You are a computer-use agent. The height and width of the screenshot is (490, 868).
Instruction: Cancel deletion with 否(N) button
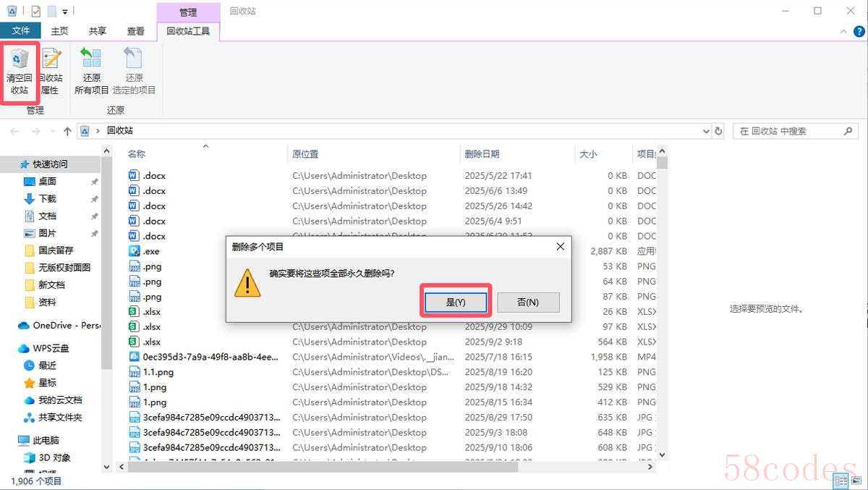(x=528, y=302)
